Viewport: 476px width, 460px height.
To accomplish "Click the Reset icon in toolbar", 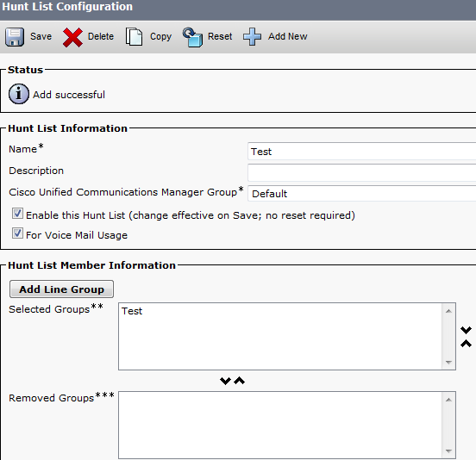I will [x=192, y=37].
